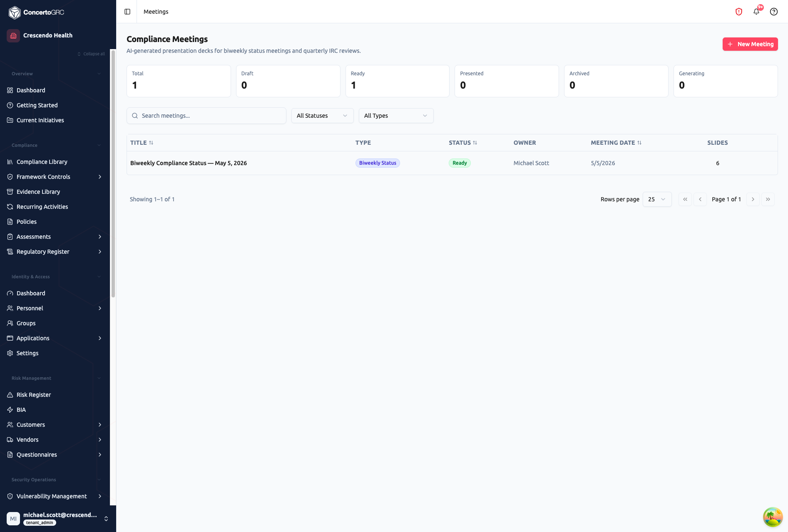Go to first page
The height and width of the screenshot is (532, 788).
point(685,199)
